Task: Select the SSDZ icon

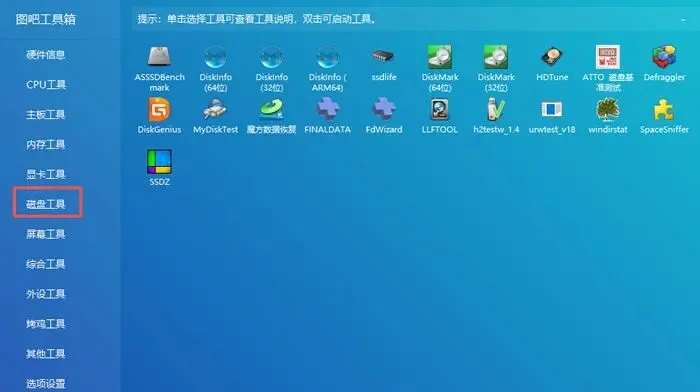Action: pos(159,162)
